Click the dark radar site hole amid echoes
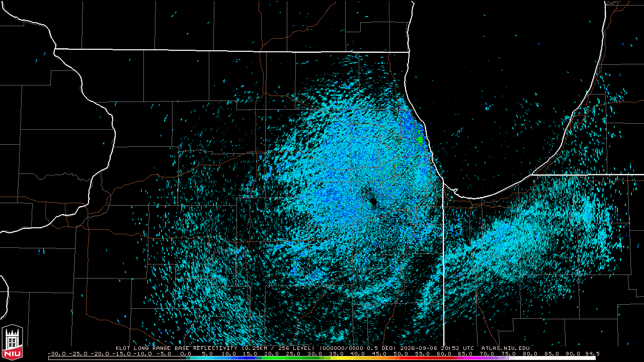Image resolution: width=644 pixels, height=362 pixels. pyautogui.click(x=373, y=201)
